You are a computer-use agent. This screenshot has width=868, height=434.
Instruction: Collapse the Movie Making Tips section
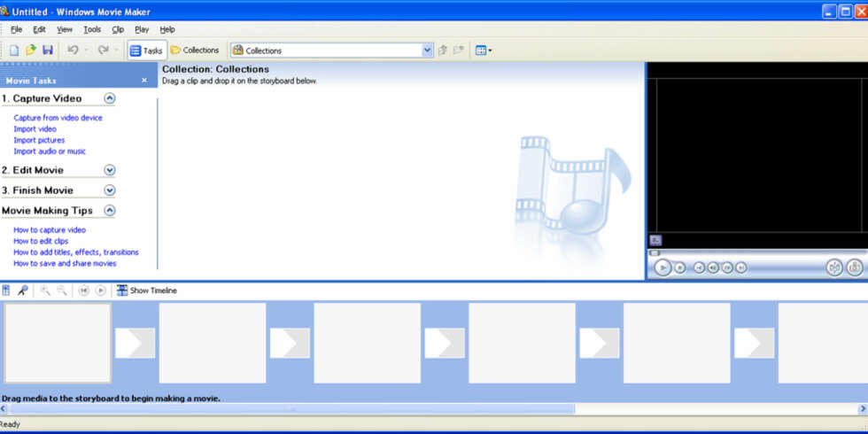tap(110, 211)
